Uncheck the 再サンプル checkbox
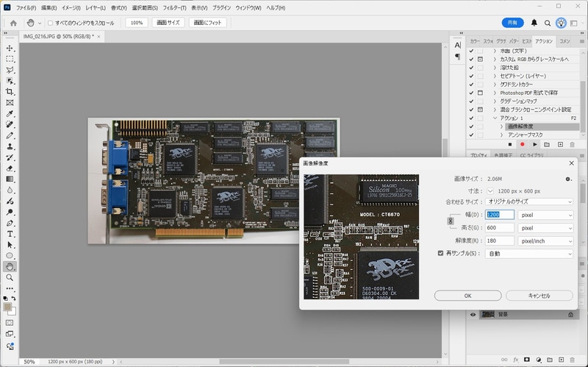This screenshot has height=367, width=588. pos(440,253)
